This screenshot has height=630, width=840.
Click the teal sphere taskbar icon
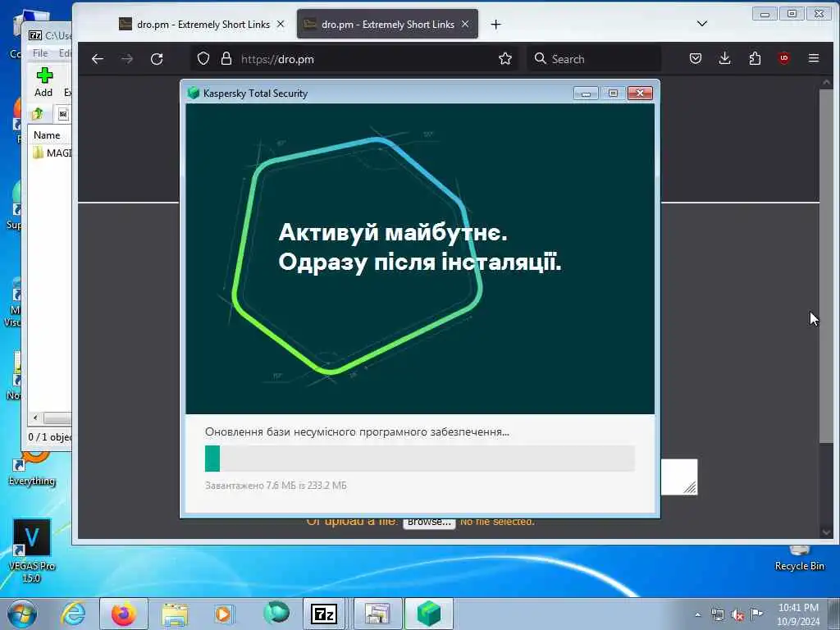(x=276, y=614)
